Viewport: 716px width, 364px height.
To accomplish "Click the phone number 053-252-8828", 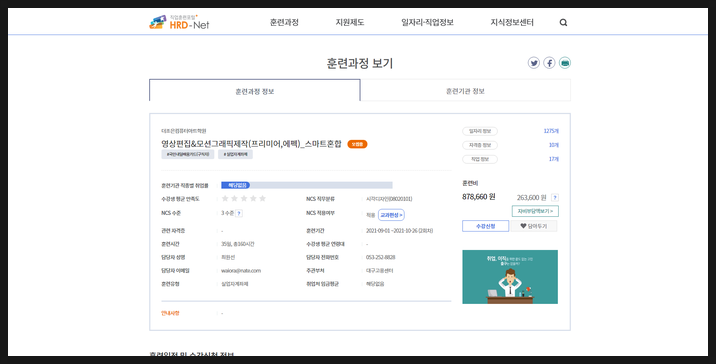I will [x=380, y=258].
